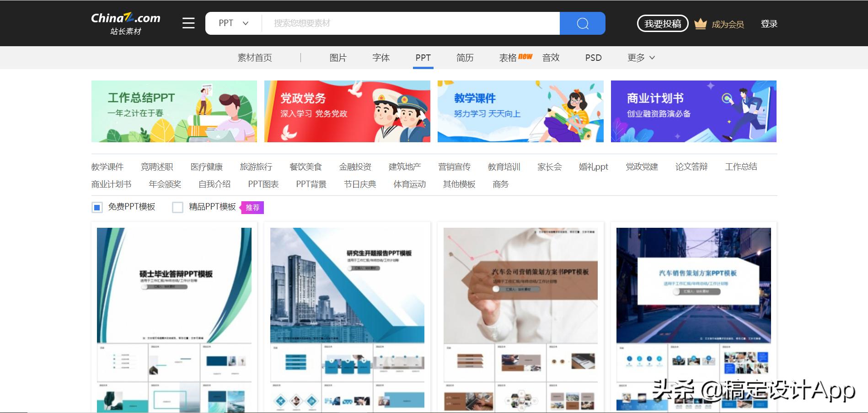The width and height of the screenshot is (868, 413).
Task: Uncheck the 免费PPT模板 checkbox
Action: [96, 207]
